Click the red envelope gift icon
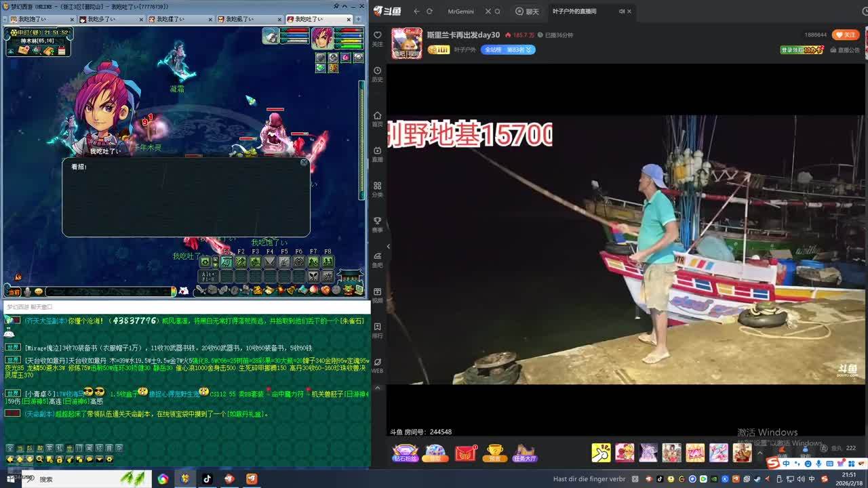Screen dimensions: 868x488 (x=466, y=453)
